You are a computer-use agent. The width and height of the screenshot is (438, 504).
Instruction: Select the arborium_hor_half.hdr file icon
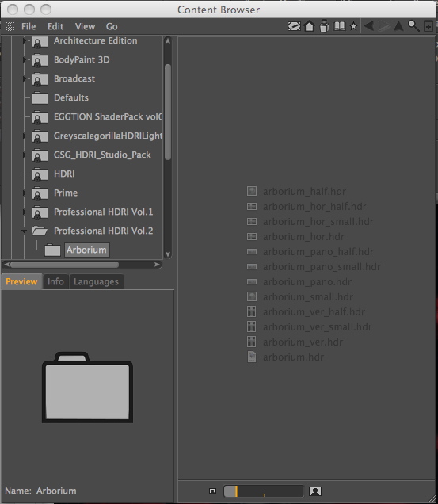[x=252, y=206]
